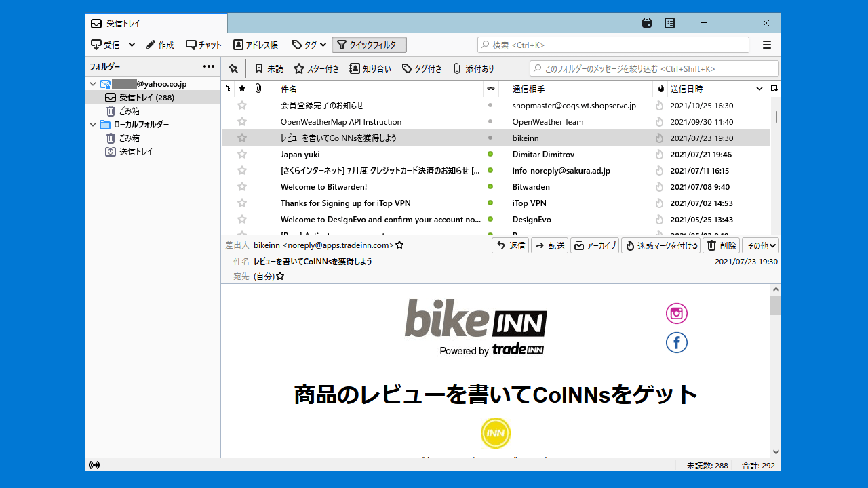Open the tasks icon in the tab bar
Viewport: 868px width, 488px height.
(670, 23)
